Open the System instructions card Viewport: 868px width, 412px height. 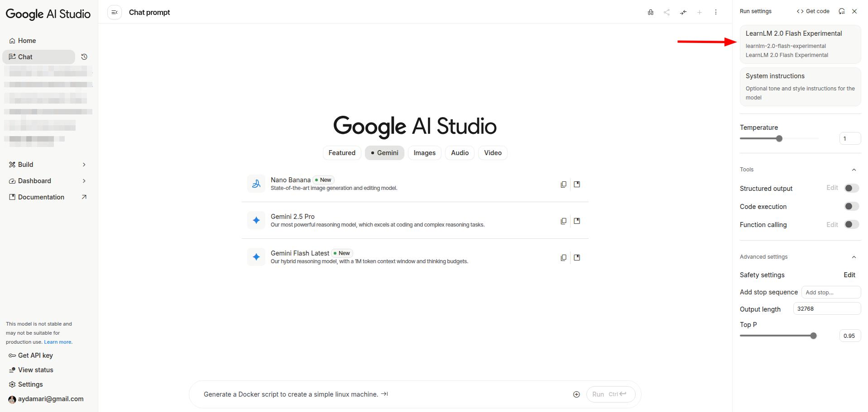pyautogui.click(x=800, y=87)
